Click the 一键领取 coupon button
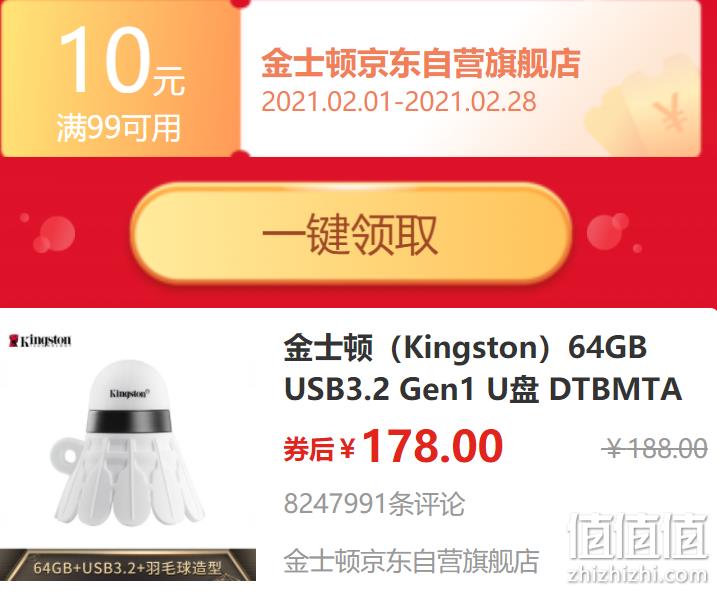Screen dimensions: 717x592 351,234
